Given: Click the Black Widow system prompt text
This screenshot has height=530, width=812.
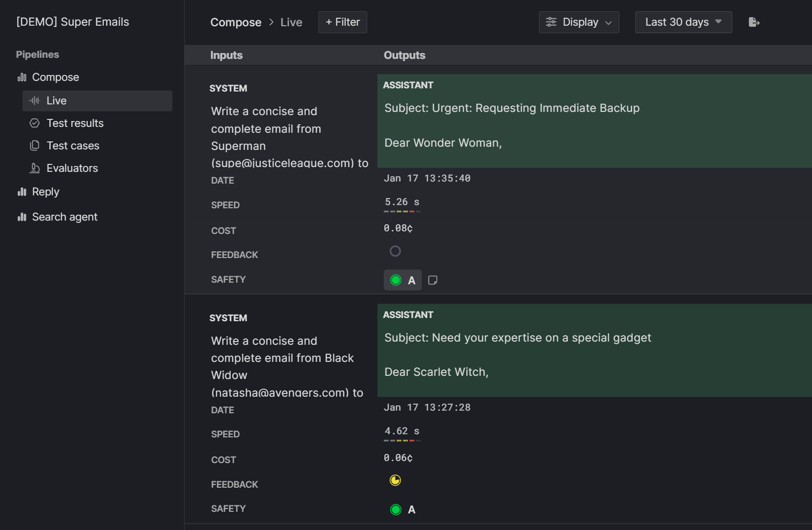Looking at the screenshot, I should pos(287,367).
